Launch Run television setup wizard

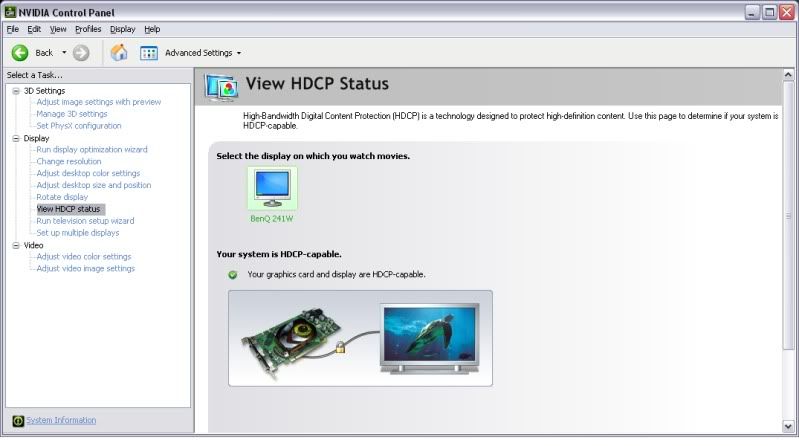(85, 221)
